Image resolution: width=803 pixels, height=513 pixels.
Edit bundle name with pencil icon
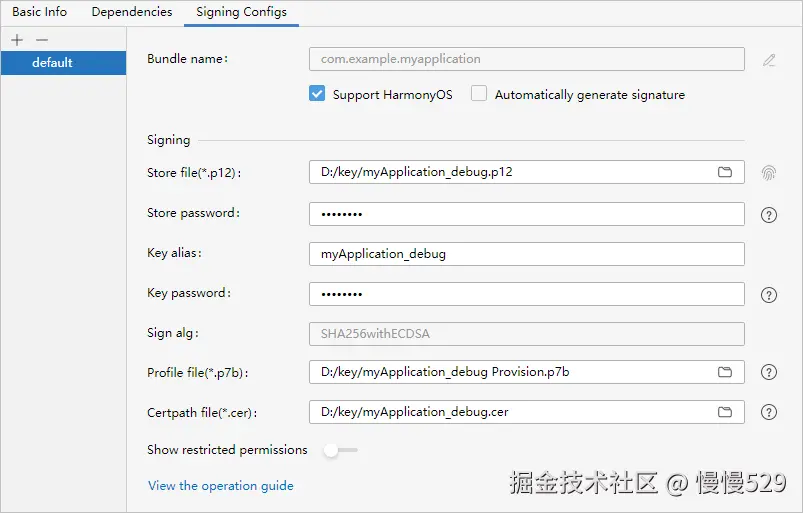(x=769, y=60)
